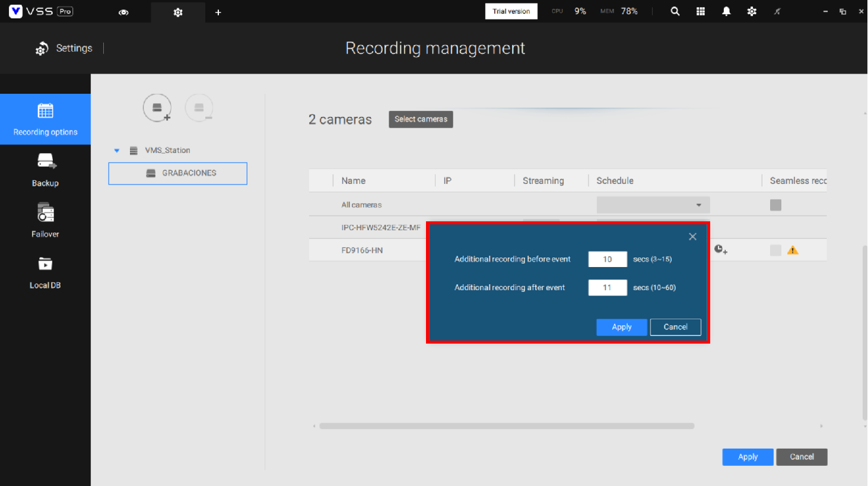Click Cancel in the recording dialog

pyautogui.click(x=675, y=327)
